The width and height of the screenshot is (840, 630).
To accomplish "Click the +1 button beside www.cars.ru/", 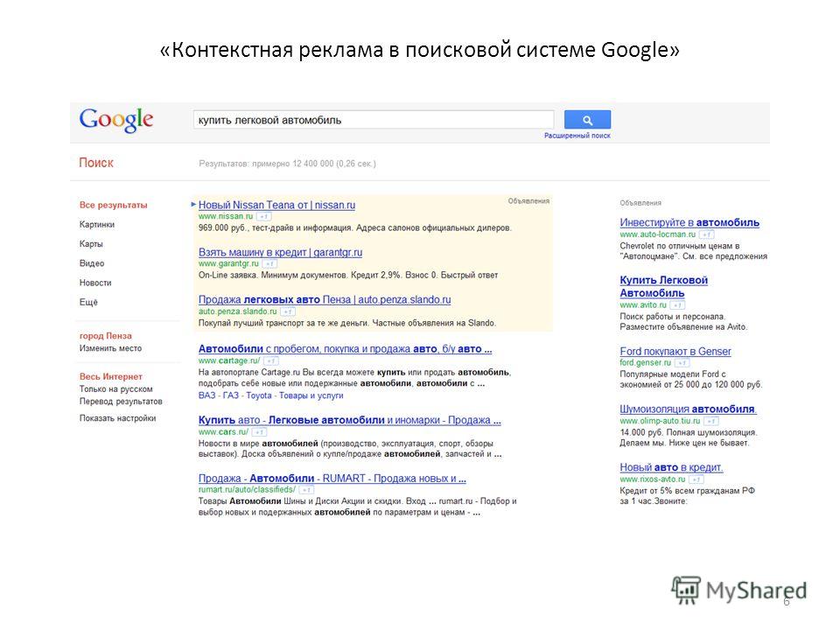I will [259, 431].
